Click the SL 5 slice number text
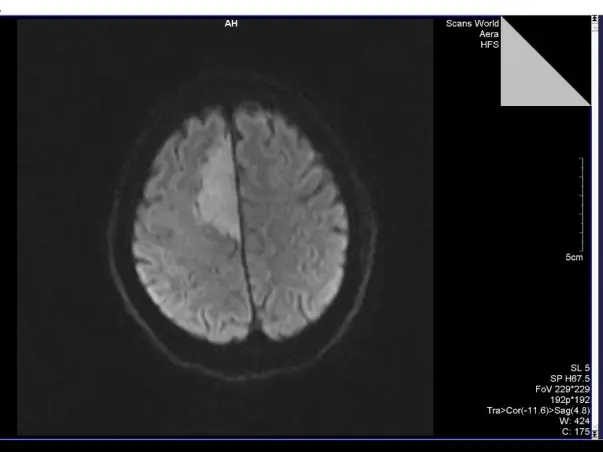This screenshot has height=452, width=603. pos(580,368)
